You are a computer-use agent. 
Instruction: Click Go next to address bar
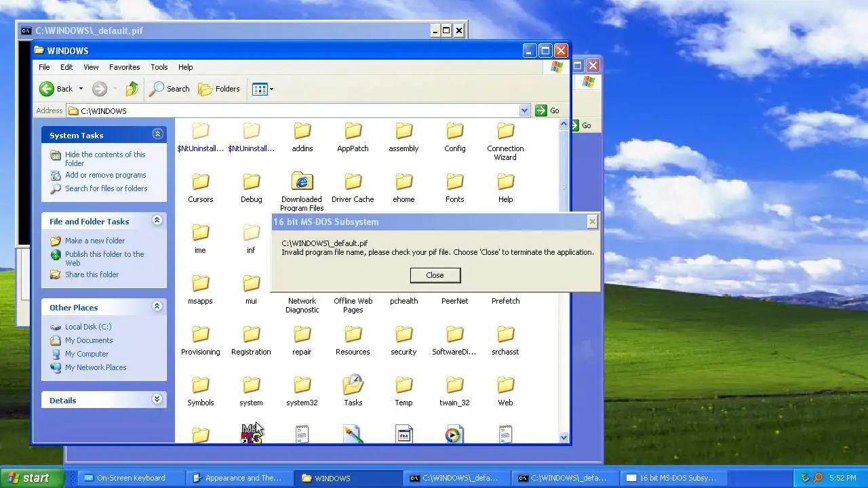548,110
